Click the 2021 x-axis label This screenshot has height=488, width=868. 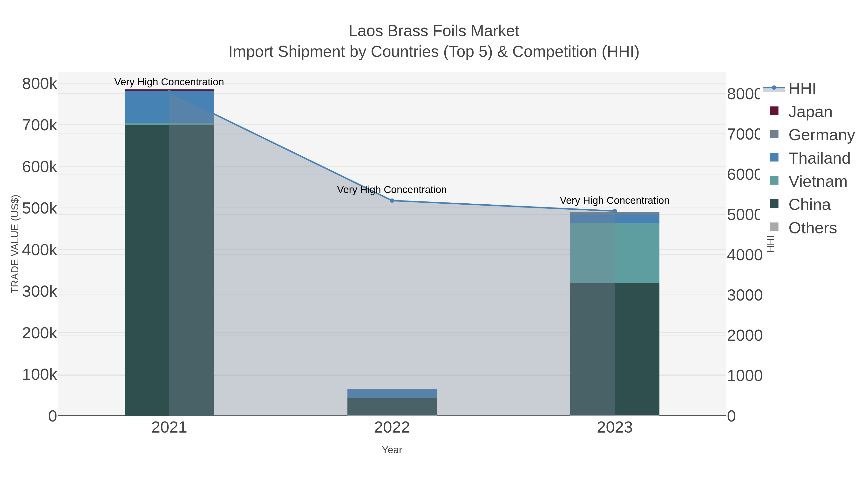(x=169, y=428)
